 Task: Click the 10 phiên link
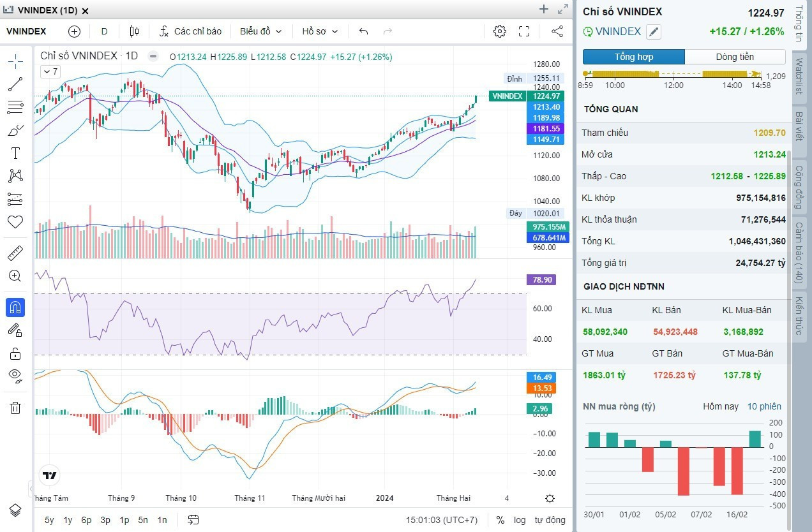click(764, 406)
